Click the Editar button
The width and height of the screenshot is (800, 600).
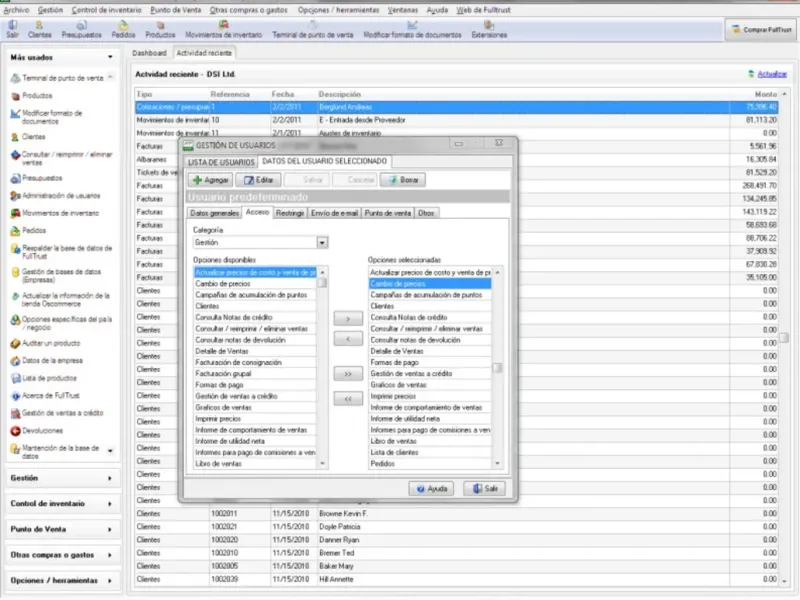tap(258, 180)
